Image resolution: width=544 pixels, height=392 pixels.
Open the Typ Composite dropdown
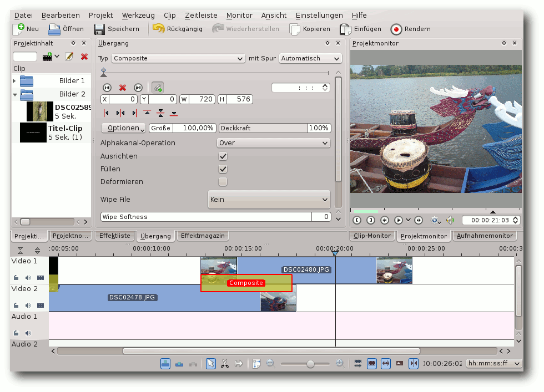coord(178,58)
